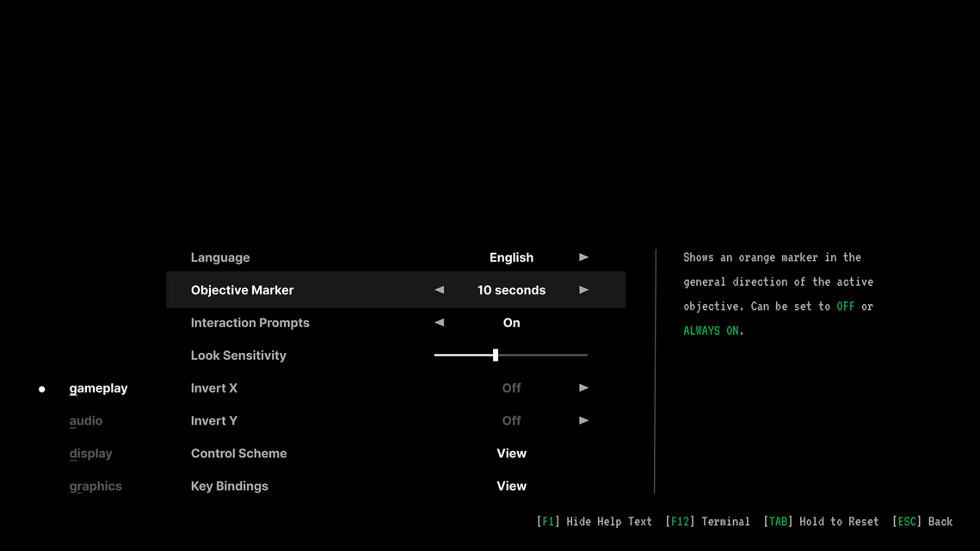The height and width of the screenshot is (551, 980).
Task: Select the Look Sensitivity label
Action: tap(238, 356)
